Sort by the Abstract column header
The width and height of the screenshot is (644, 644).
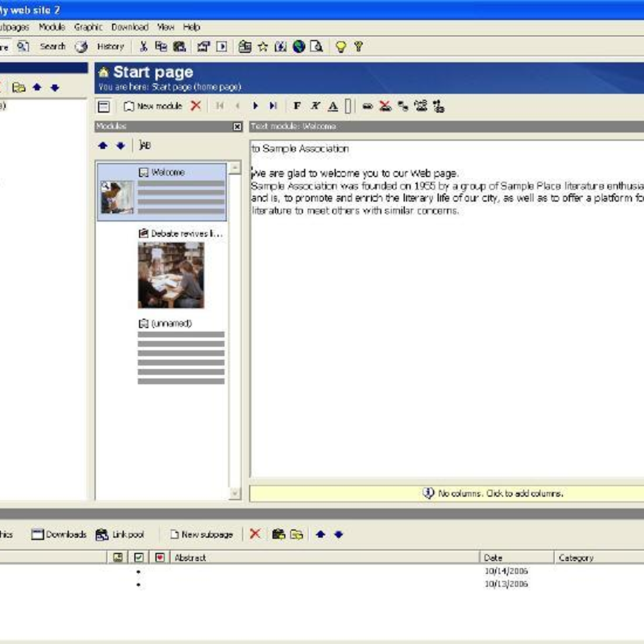(x=325, y=557)
